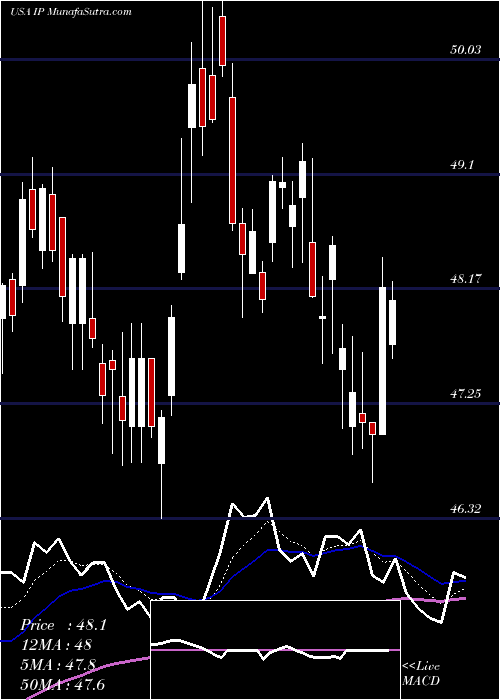Click the USA IP MunafaSutra.com title
The width and height of the screenshot is (500, 700).
71,12
